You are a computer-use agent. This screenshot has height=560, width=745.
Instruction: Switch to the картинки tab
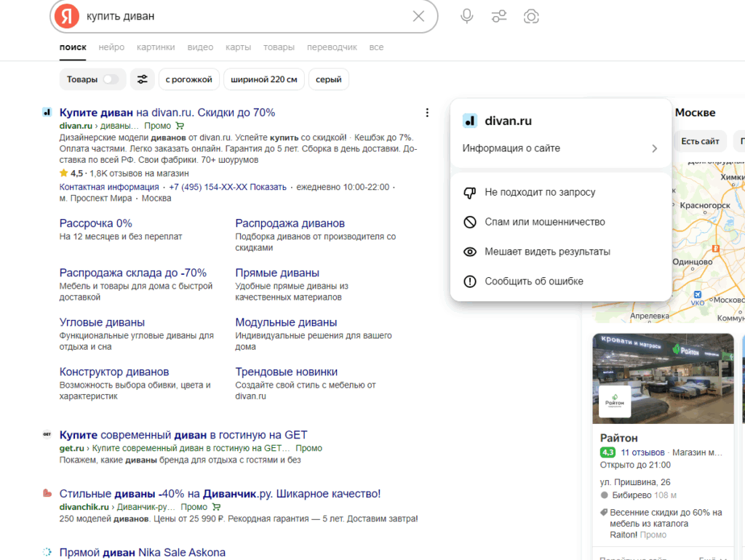coord(156,47)
